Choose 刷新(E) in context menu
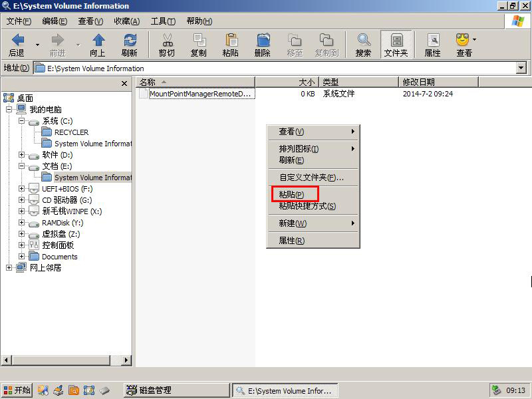This screenshot has width=532, height=399. tap(313, 160)
